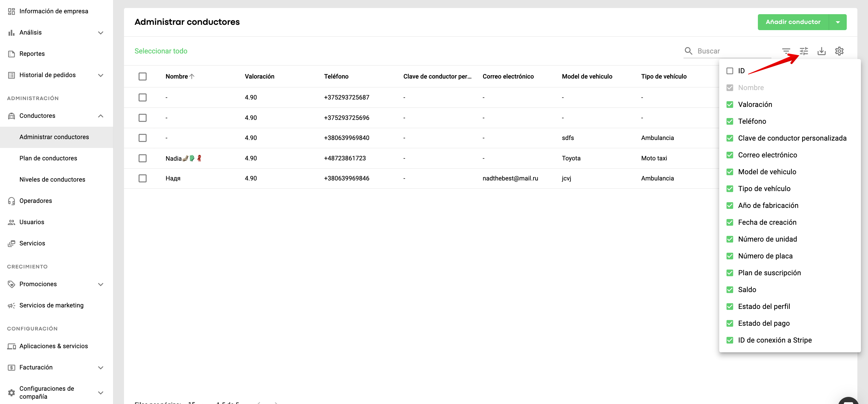Toggle the header select-all checkbox
The image size is (868, 404).
pyautogui.click(x=143, y=76)
